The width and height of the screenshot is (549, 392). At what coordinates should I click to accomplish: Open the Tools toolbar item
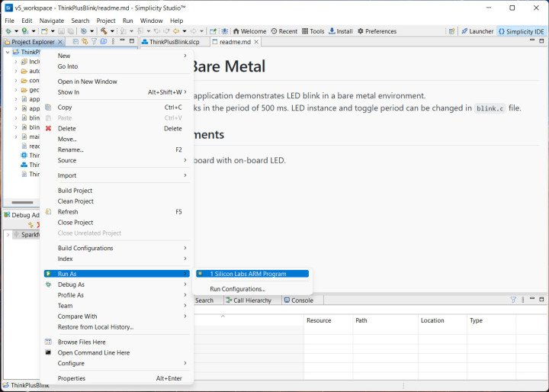(313, 31)
